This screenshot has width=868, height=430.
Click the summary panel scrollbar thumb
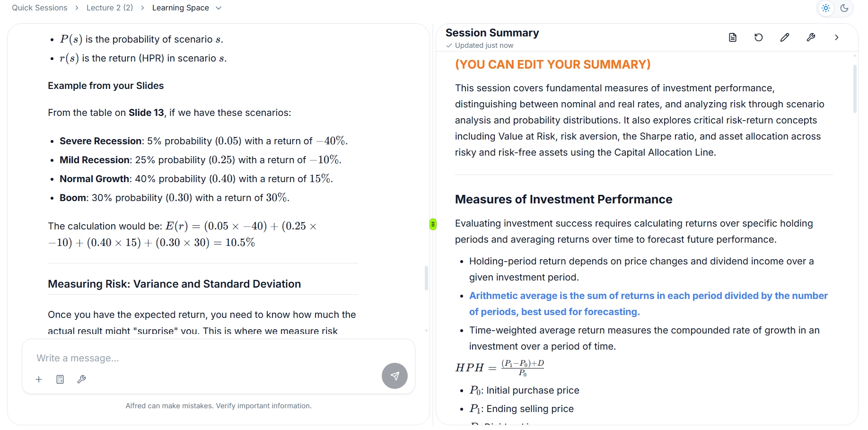click(855, 89)
